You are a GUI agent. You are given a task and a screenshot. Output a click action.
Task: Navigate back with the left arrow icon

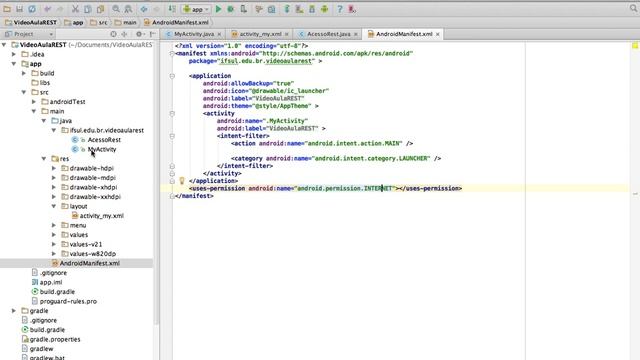tap(144, 9)
